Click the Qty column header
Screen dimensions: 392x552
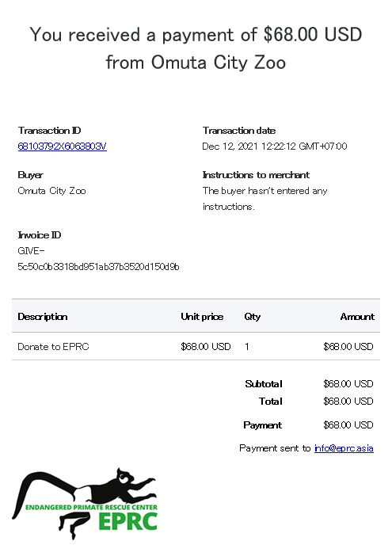tap(253, 317)
